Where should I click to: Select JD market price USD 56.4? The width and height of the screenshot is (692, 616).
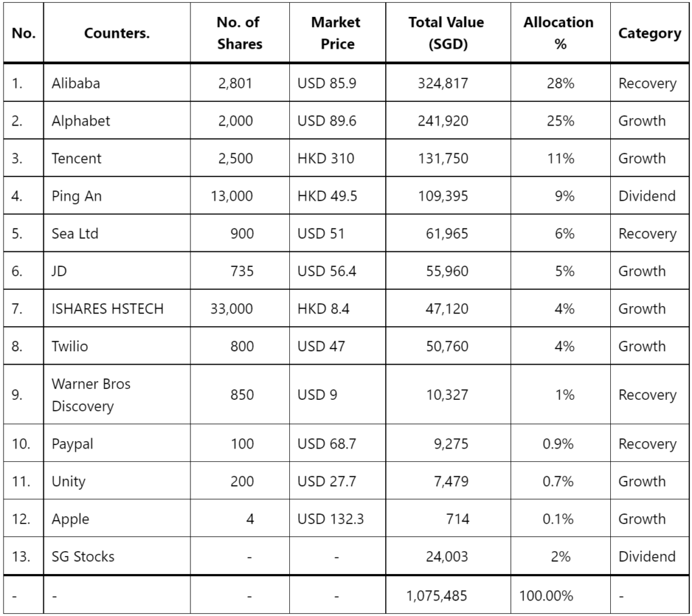(x=326, y=271)
